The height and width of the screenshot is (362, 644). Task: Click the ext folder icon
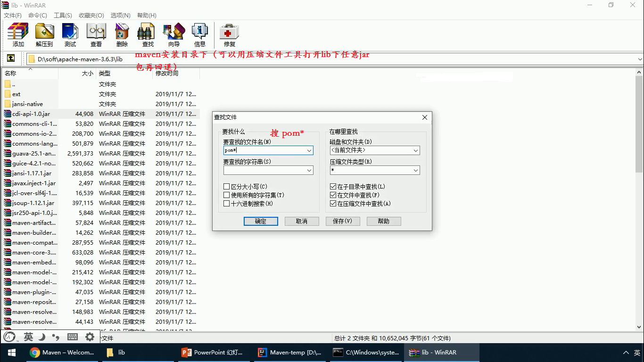(x=8, y=94)
